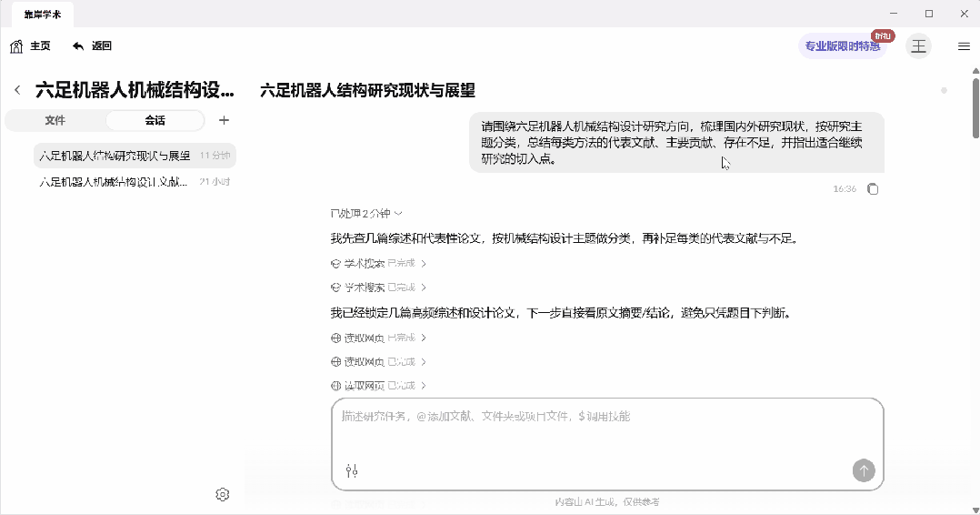The width and height of the screenshot is (980, 515).
Task: Collapse the project panel with left chevron
Action: [x=17, y=90]
